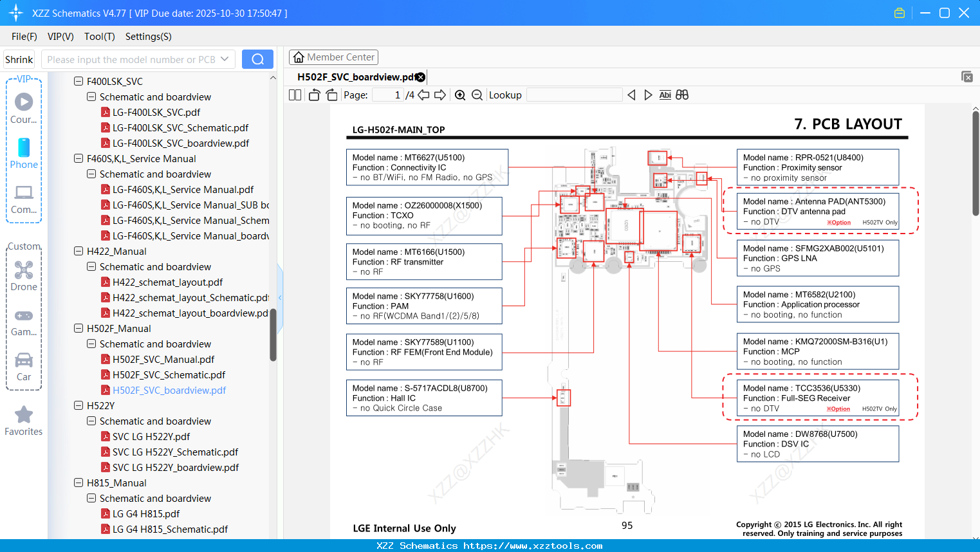The height and width of the screenshot is (552, 980).
Task: Click the Shrink button
Action: [19, 59]
